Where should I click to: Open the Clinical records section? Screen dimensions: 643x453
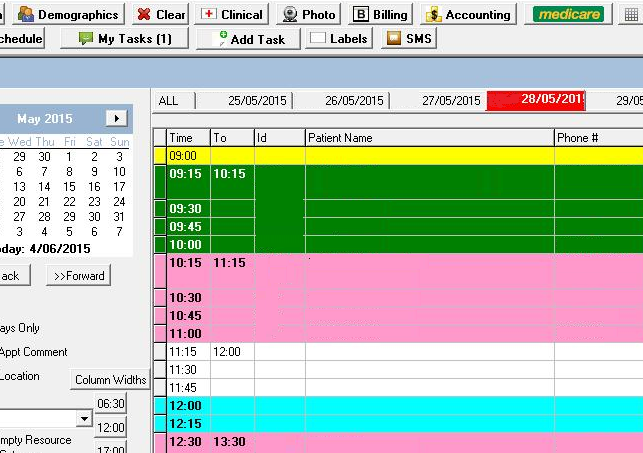click(x=232, y=14)
